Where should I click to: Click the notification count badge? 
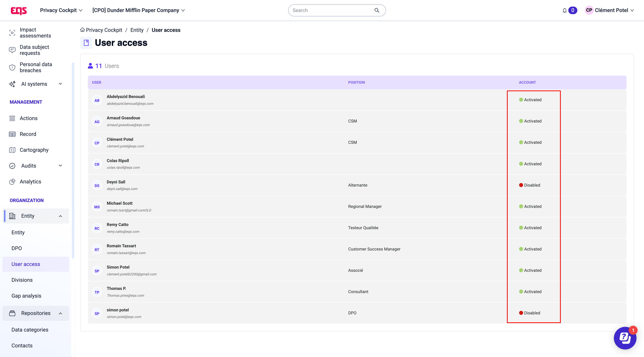tap(572, 10)
